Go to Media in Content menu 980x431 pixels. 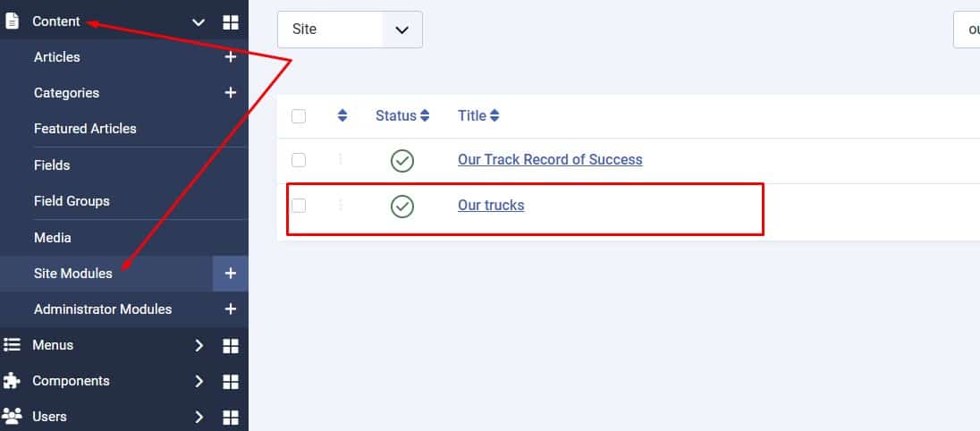(x=52, y=238)
